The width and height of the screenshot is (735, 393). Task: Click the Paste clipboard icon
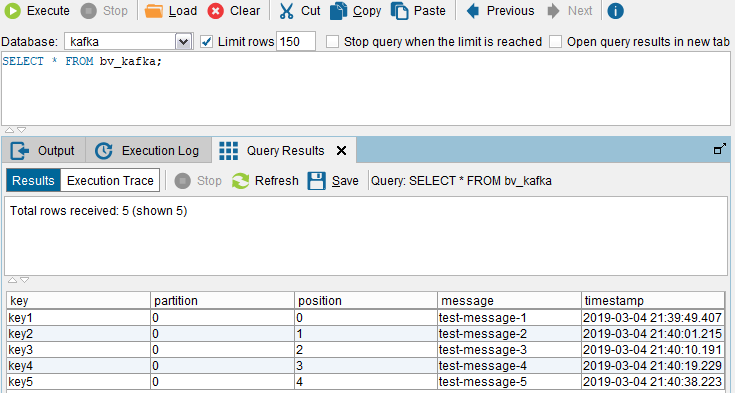[x=399, y=11]
